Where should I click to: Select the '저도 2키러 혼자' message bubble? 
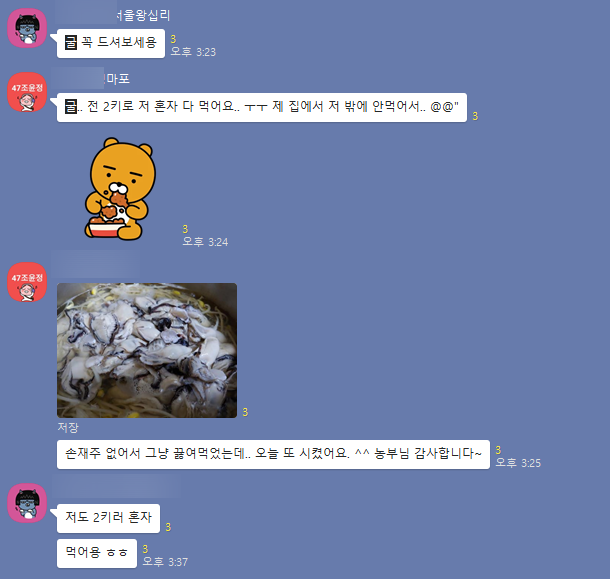pos(108,518)
